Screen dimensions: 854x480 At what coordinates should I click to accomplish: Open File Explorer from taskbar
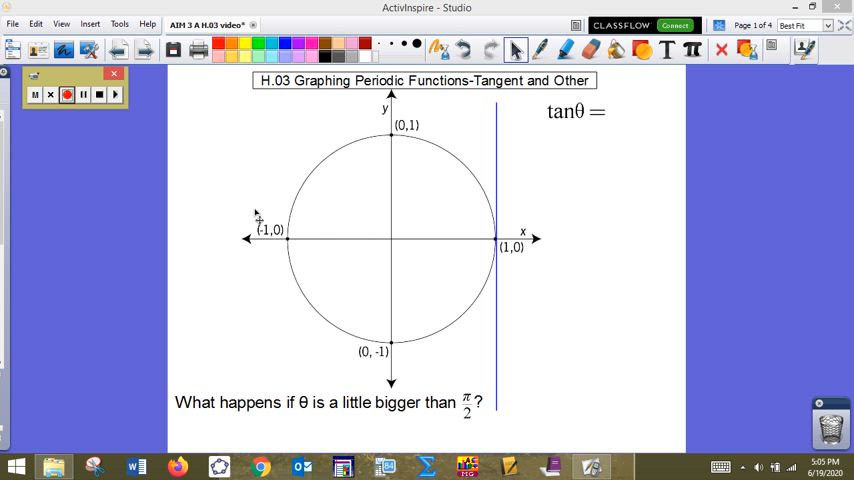pyautogui.click(x=54, y=467)
